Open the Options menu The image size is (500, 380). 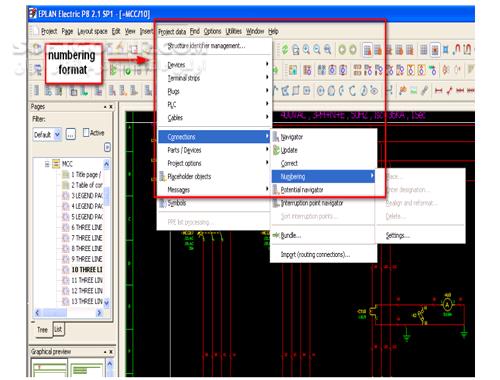pos(212,31)
